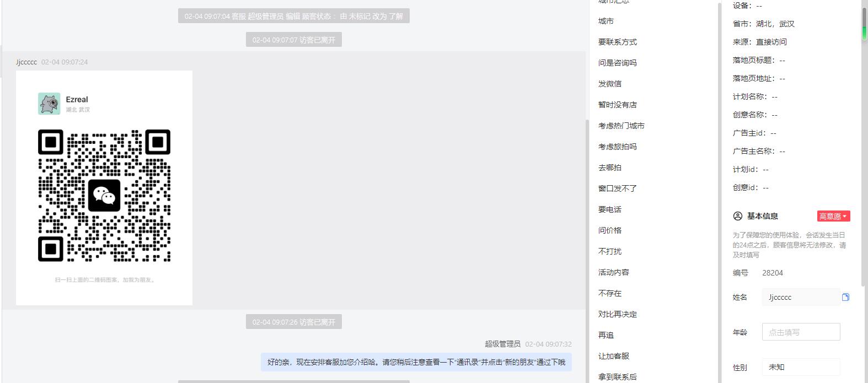Click the WeChat logo inside QR code
The height and width of the screenshot is (383, 868).
104,196
